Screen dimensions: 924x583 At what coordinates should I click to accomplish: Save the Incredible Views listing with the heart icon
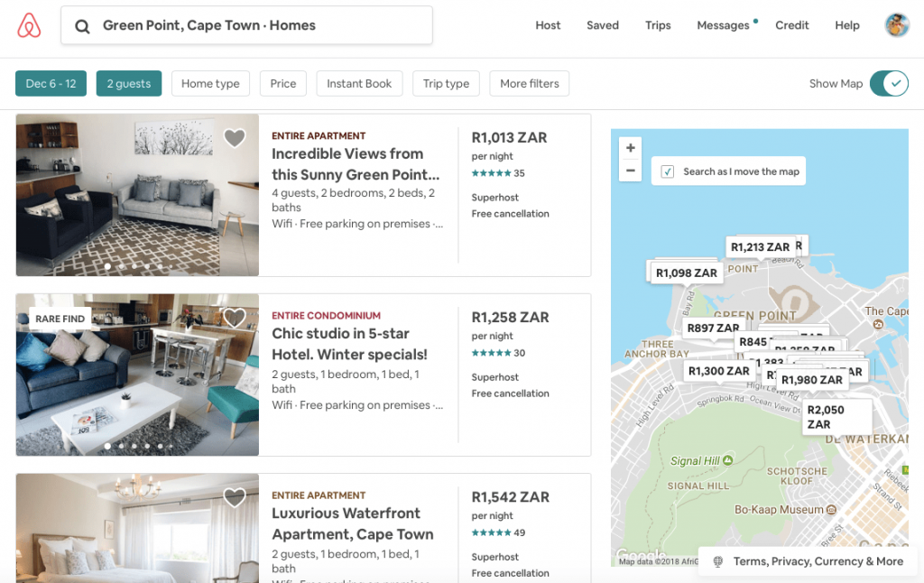235,138
